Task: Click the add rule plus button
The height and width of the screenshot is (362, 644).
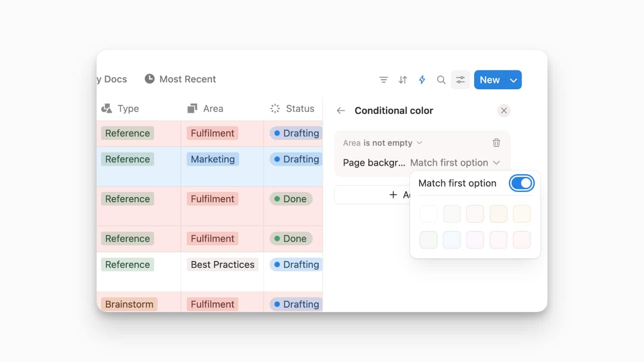Action: click(x=372, y=195)
